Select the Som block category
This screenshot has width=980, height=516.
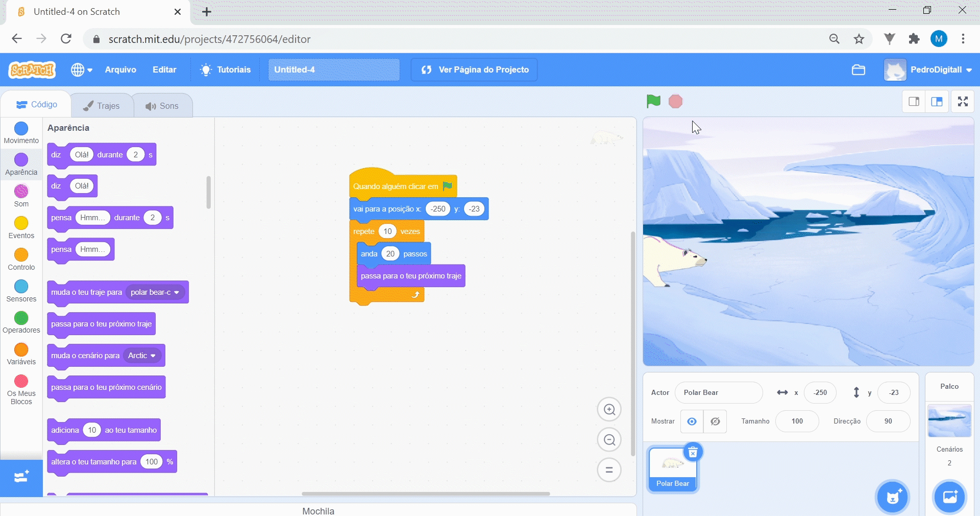point(21,196)
